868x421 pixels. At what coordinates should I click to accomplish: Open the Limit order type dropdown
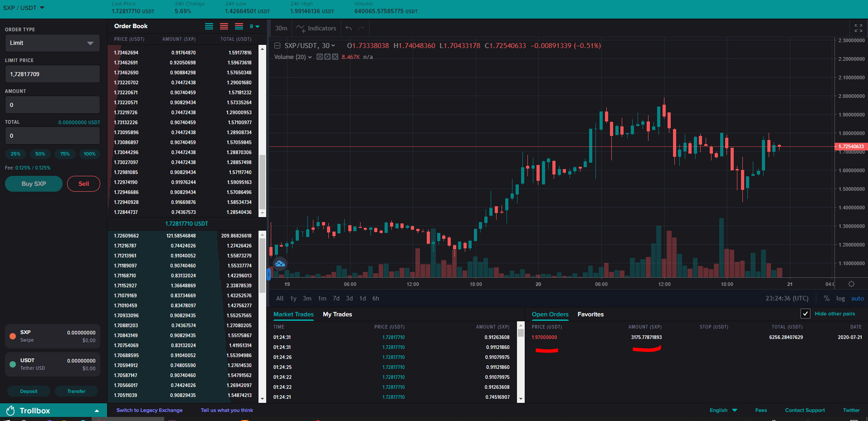53,43
